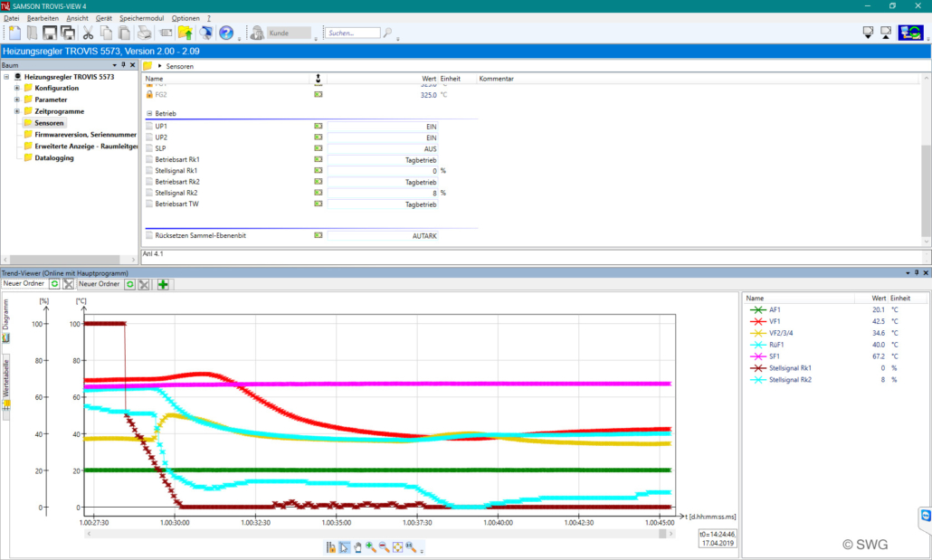
Task: Open the Kunde user level dropdown
Action: pos(290,33)
